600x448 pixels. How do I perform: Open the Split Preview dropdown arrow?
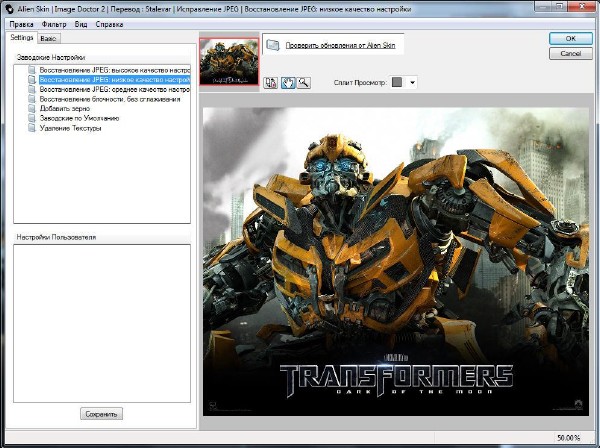click(412, 82)
